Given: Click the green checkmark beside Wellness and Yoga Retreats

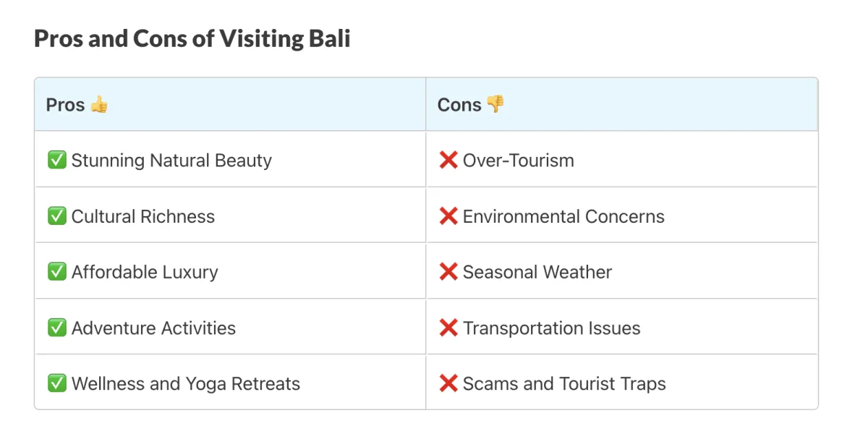Looking at the screenshot, I should (57, 383).
